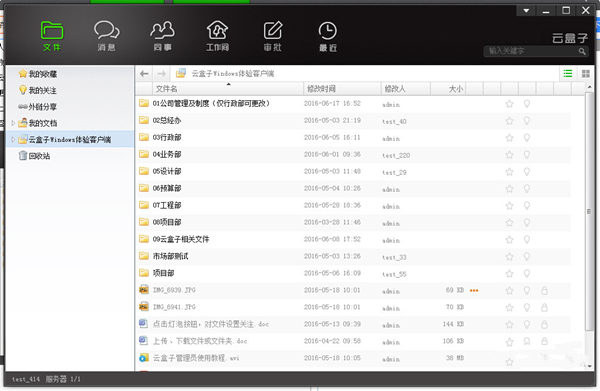The image size is (600, 391).
Task: Switch to list view icon
Action: [568, 73]
